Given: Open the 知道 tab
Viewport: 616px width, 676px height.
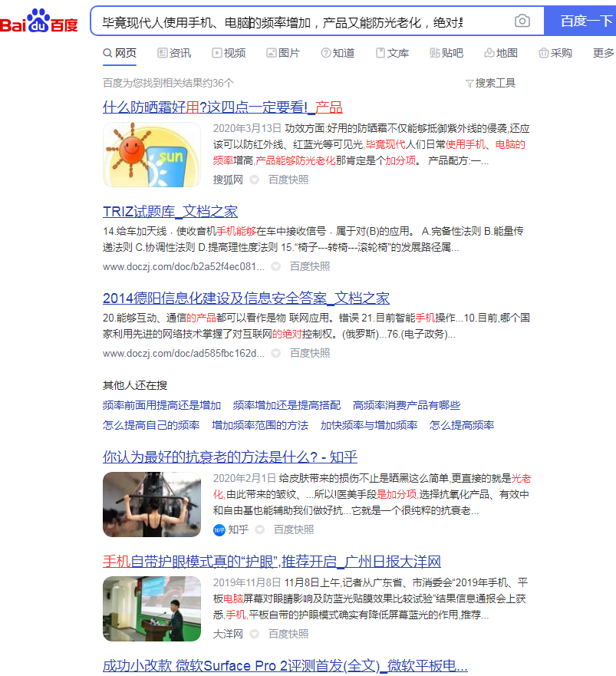Looking at the screenshot, I should (338, 53).
